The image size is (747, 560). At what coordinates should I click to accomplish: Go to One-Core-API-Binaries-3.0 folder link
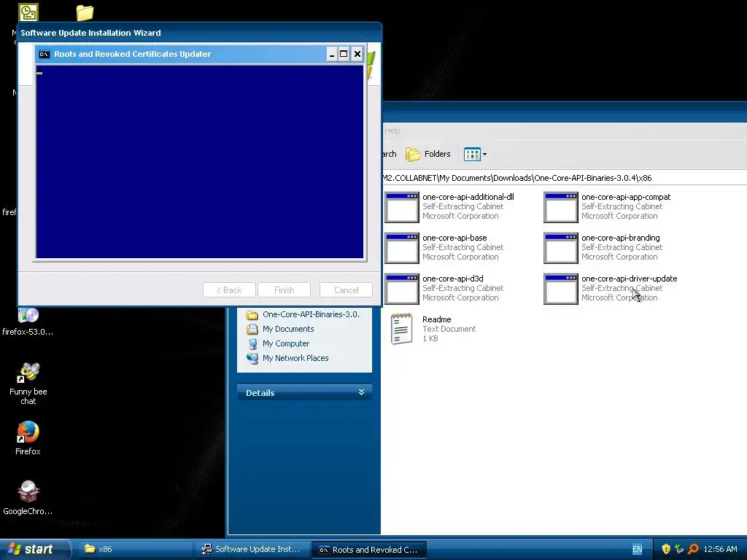tap(311, 314)
